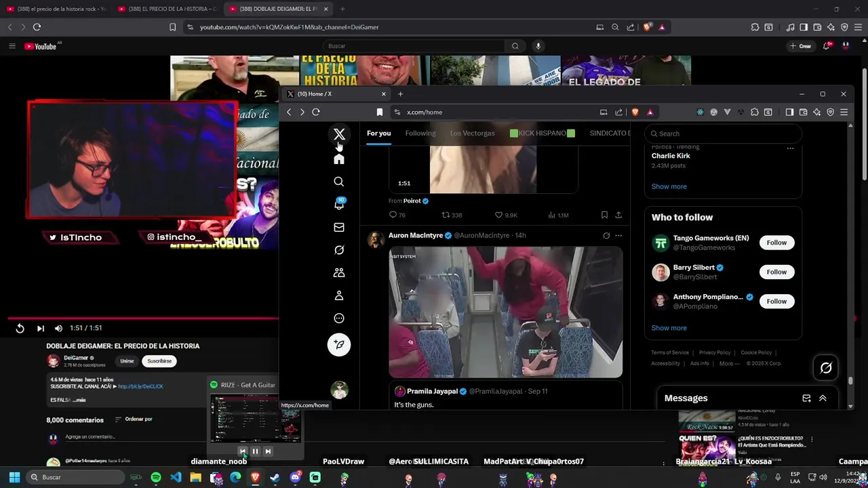Open more menu on Auron MacIntyre post

coord(618,235)
